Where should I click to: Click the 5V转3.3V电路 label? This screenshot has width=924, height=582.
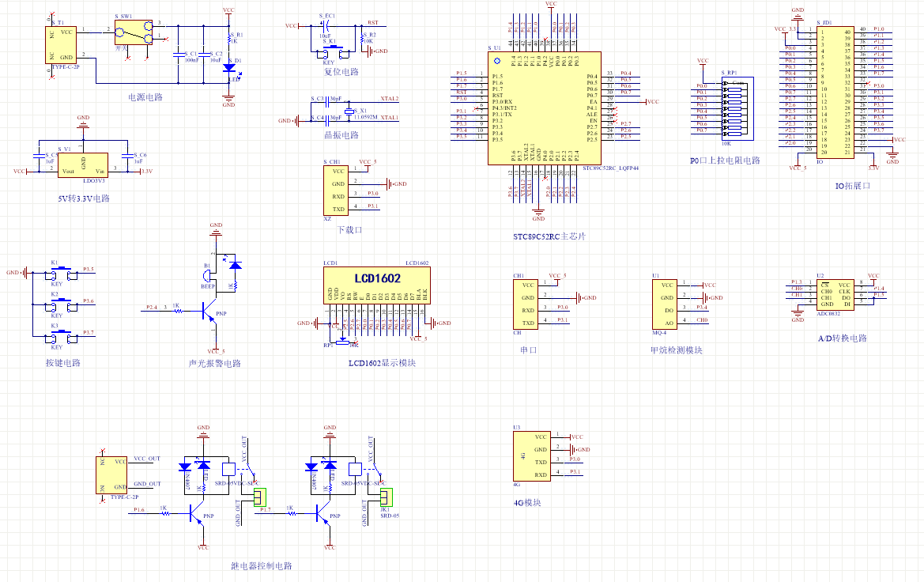click(x=84, y=198)
